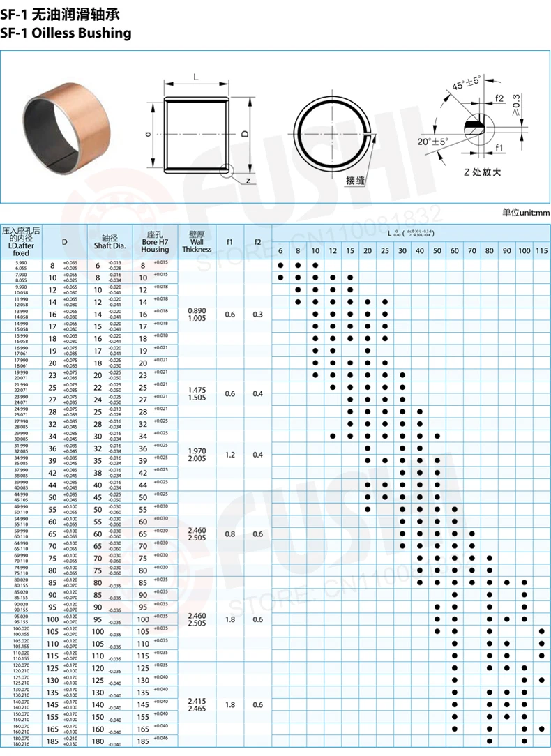Click inner diameter cell '5.990 6.055'
This screenshot has height=756, width=551.
(x=21, y=265)
